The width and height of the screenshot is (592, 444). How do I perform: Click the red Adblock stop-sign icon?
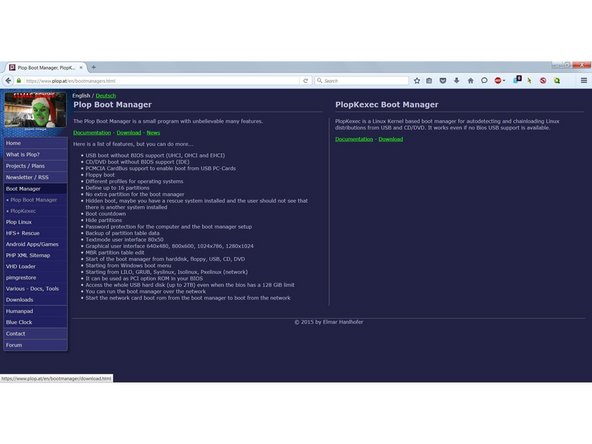click(498, 80)
